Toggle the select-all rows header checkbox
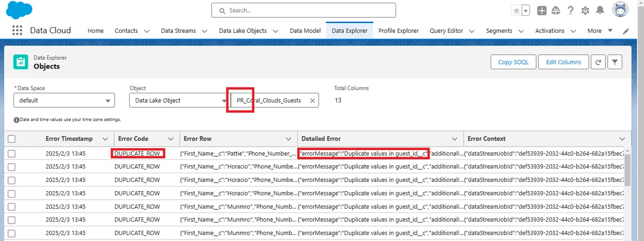 tap(12, 139)
